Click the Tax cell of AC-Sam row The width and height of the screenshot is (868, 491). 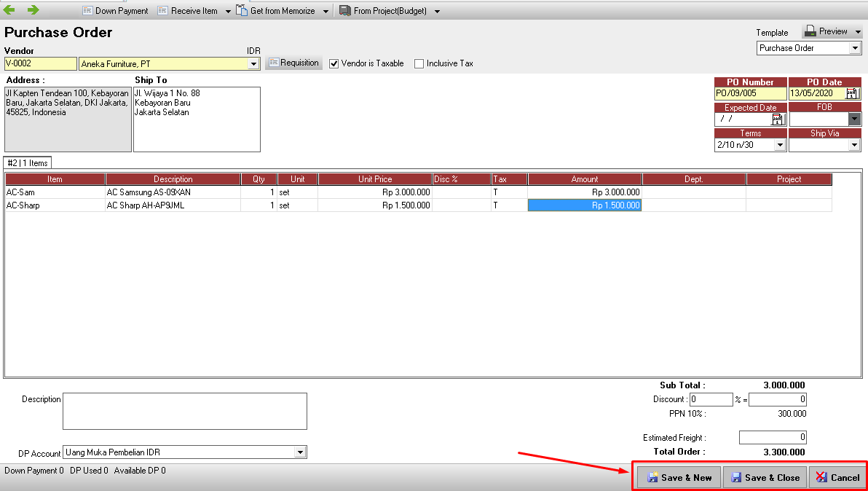[x=509, y=192]
